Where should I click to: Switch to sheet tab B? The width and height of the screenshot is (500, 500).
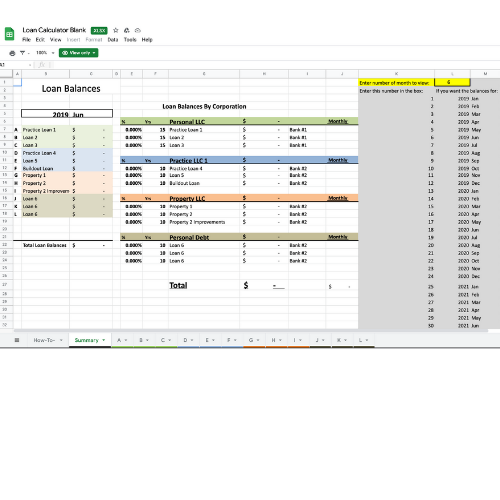pyautogui.click(x=141, y=340)
